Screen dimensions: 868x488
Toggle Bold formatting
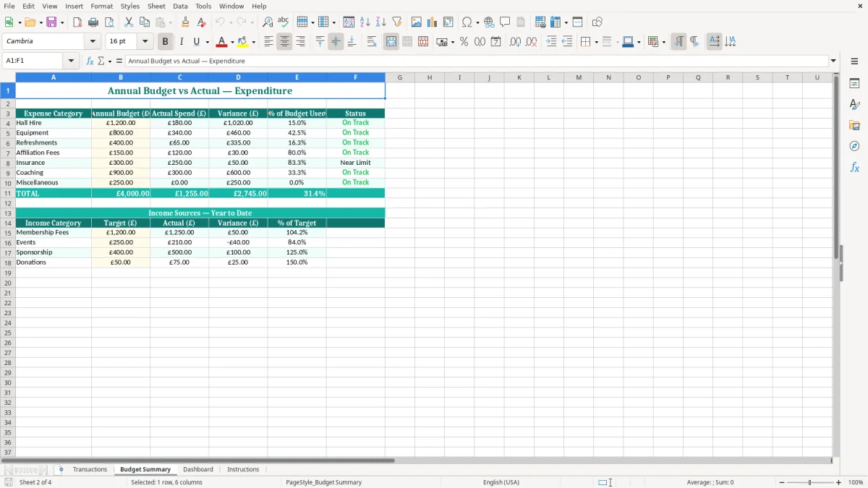click(x=166, y=42)
